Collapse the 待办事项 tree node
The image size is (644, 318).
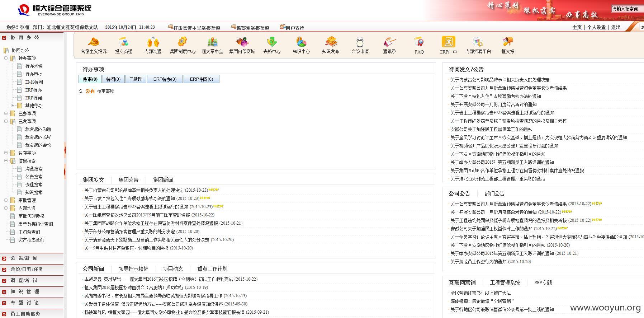(6, 58)
